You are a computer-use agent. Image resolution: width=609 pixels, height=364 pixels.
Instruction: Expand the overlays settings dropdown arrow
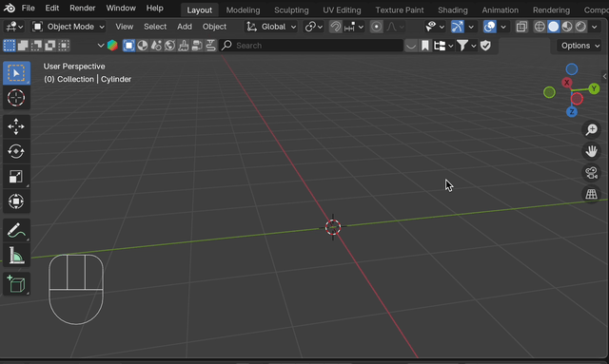click(x=503, y=27)
